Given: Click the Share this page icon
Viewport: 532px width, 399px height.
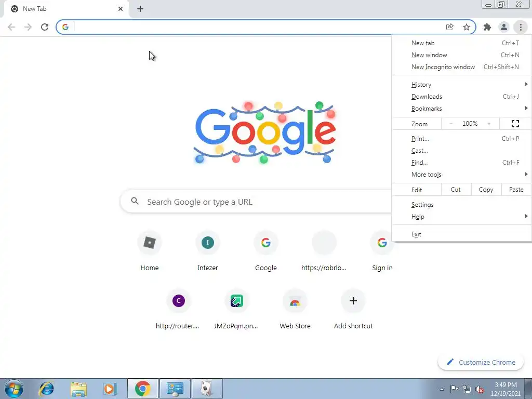Looking at the screenshot, I should [x=450, y=27].
